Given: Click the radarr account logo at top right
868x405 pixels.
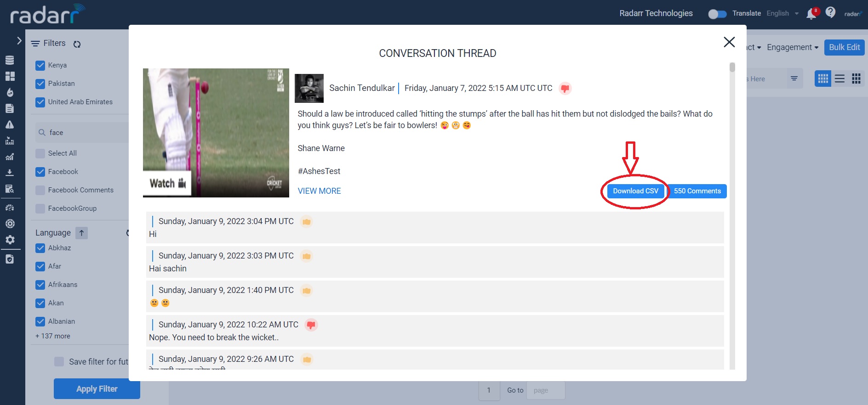Looking at the screenshot, I should coord(853,14).
